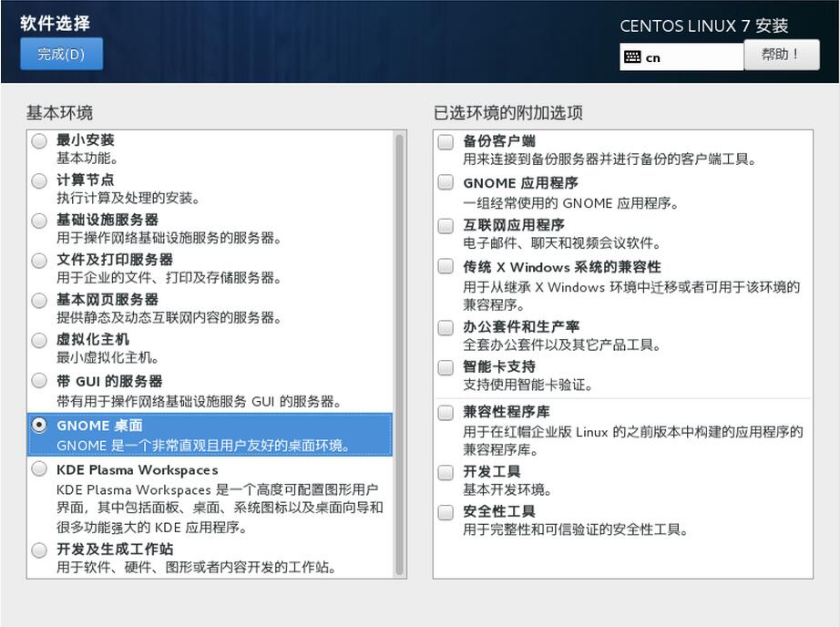Select the 基本网页服务器 radio button
Screen dimensions: 840x627
(39, 300)
